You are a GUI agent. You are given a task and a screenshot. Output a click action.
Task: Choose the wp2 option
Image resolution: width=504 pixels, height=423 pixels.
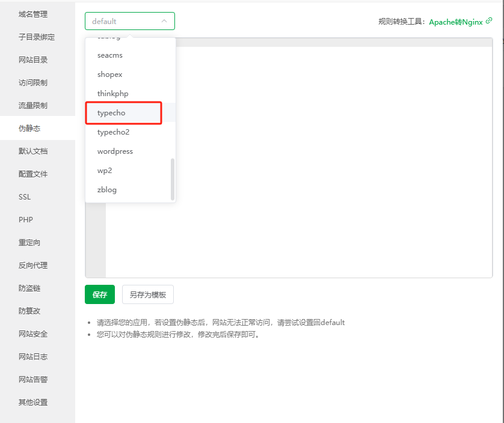point(105,171)
